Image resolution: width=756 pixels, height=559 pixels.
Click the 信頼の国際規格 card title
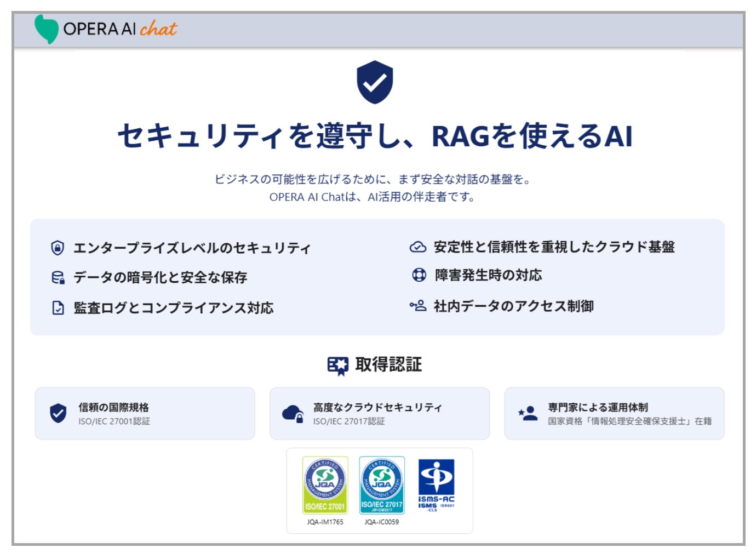click(114, 407)
